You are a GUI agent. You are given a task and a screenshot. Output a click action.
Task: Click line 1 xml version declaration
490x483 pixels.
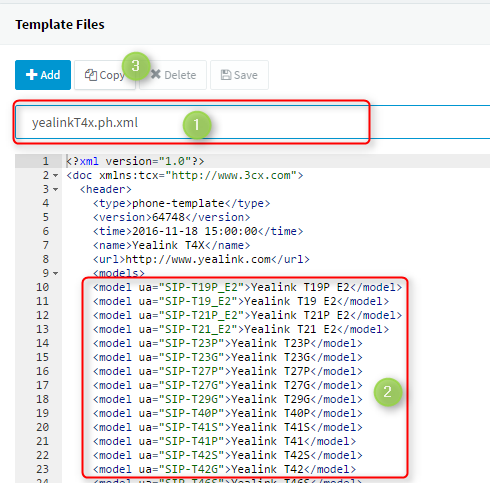(135, 161)
